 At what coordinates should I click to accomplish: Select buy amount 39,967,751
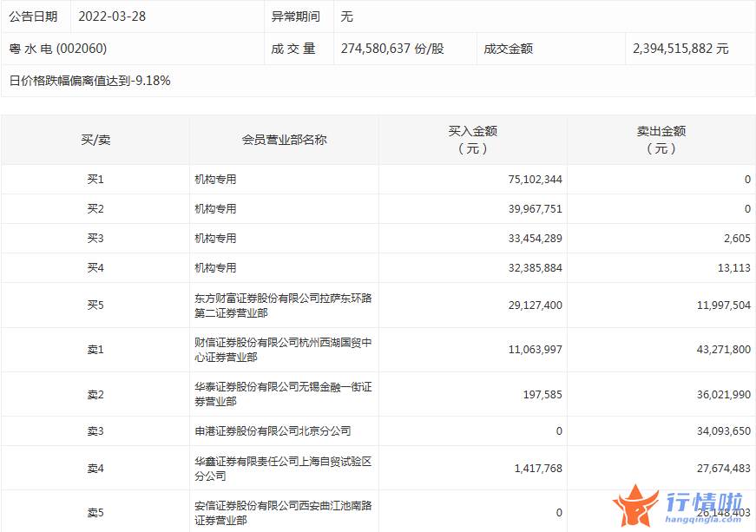(536, 208)
